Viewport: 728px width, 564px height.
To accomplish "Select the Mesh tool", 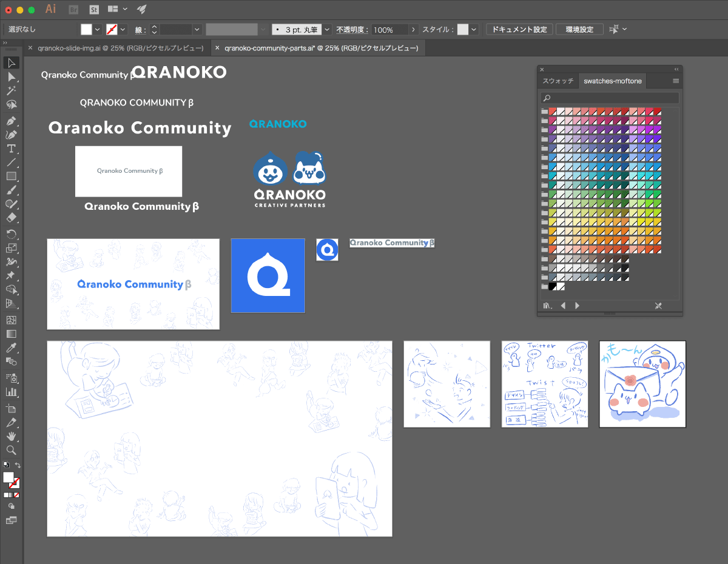I will 11,320.
